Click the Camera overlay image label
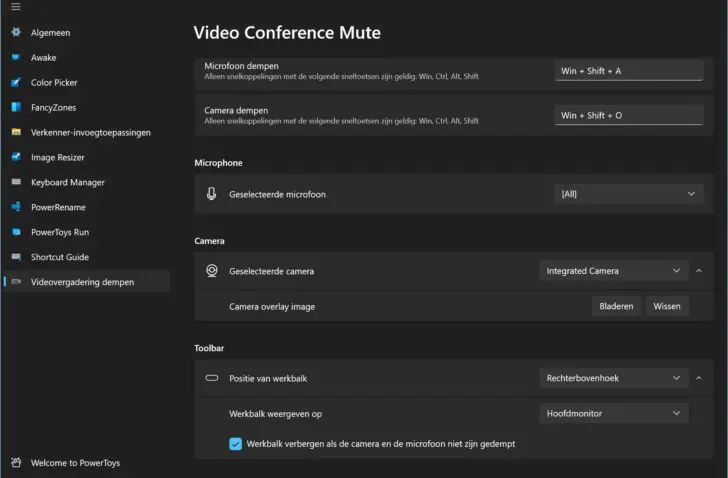Viewport: 728px width, 478px height. click(272, 306)
